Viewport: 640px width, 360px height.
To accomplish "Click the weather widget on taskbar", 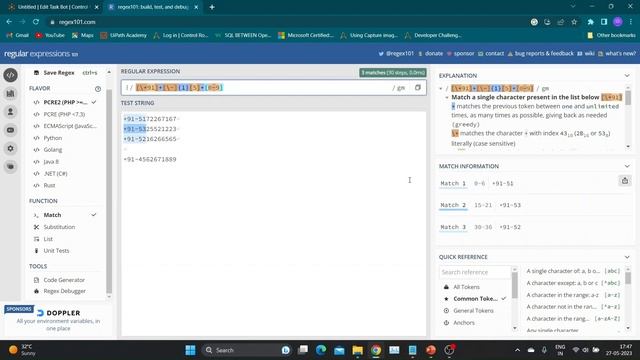I will [23, 350].
